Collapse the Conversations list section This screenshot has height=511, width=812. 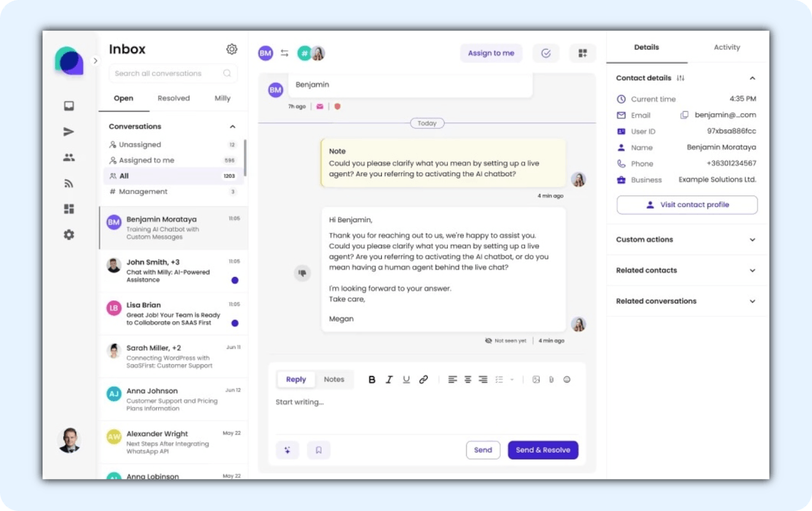pyautogui.click(x=233, y=127)
